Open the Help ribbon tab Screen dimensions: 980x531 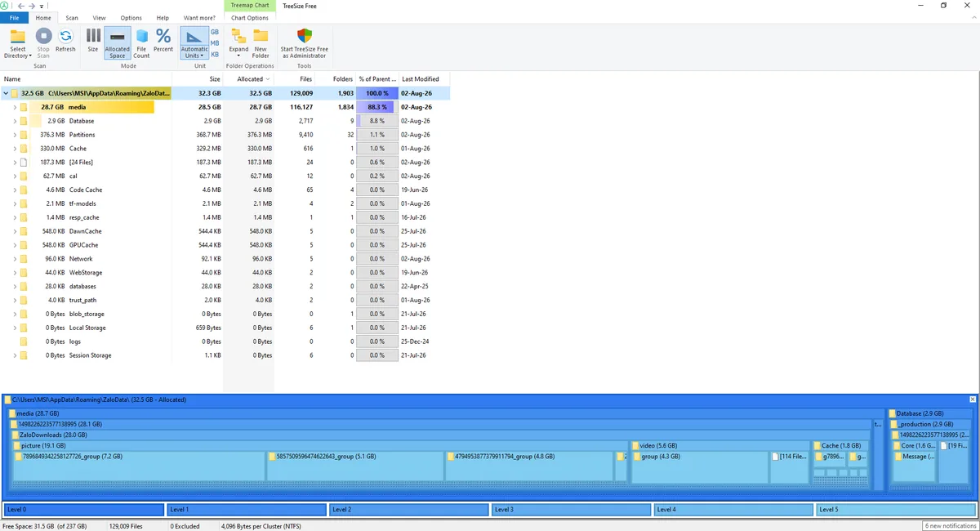click(x=163, y=17)
